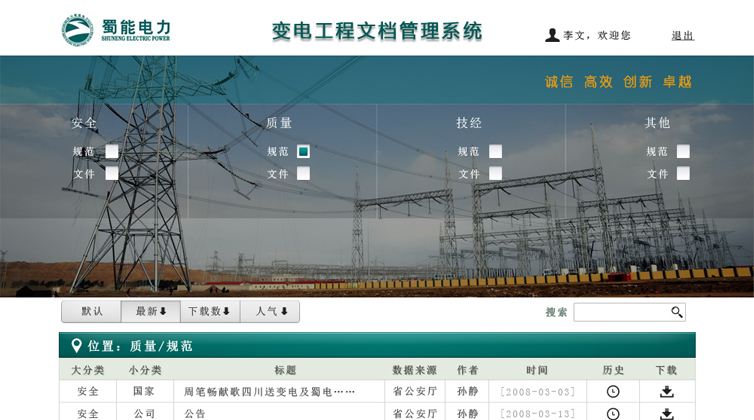Click the 标题 column header
Screen dimensions: 754x420
pos(285,370)
